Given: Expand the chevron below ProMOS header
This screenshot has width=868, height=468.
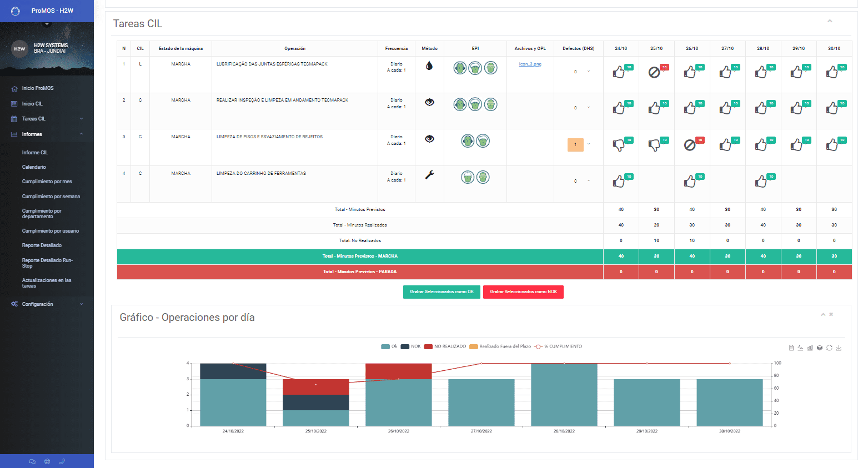Looking at the screenshot, I should coord(47,24).
